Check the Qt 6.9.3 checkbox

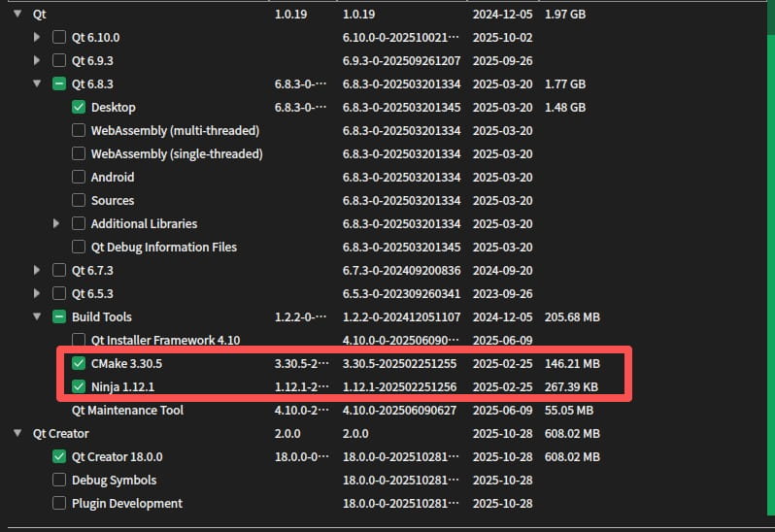point(59,60)
